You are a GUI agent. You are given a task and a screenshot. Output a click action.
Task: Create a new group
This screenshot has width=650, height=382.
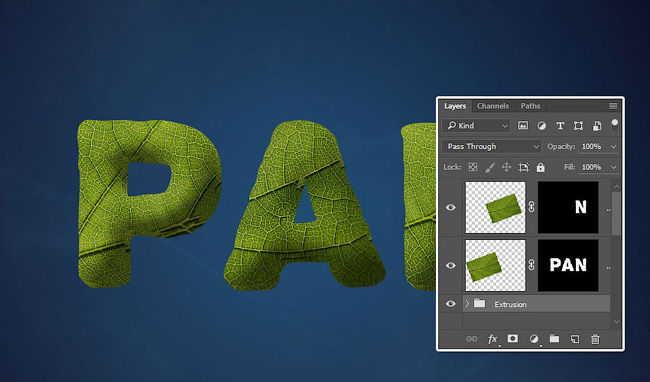[554, 339]
